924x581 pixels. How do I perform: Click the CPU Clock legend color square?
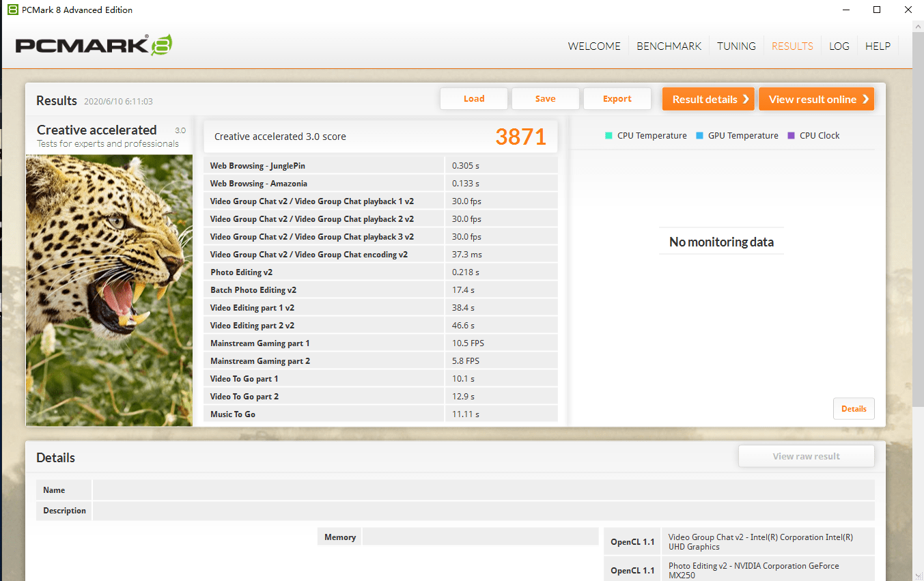point(791,135)
